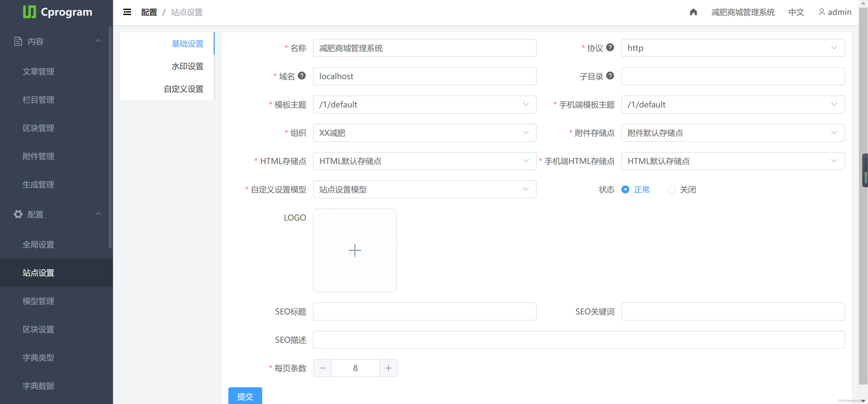Switch to the 自定义设置 tab
The image size is (868, 404).
pyautogui.click(x=184, y=89)
